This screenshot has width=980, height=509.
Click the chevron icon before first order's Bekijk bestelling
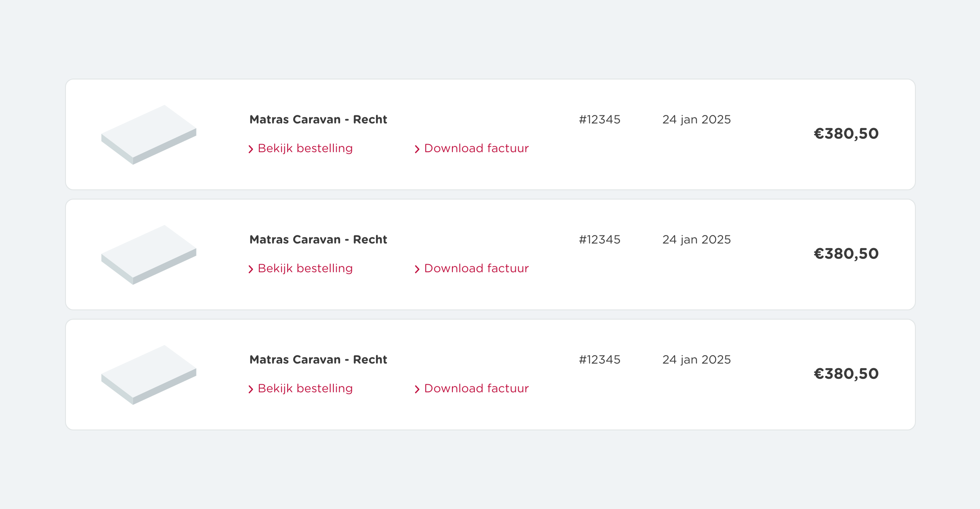click(251, 149)
